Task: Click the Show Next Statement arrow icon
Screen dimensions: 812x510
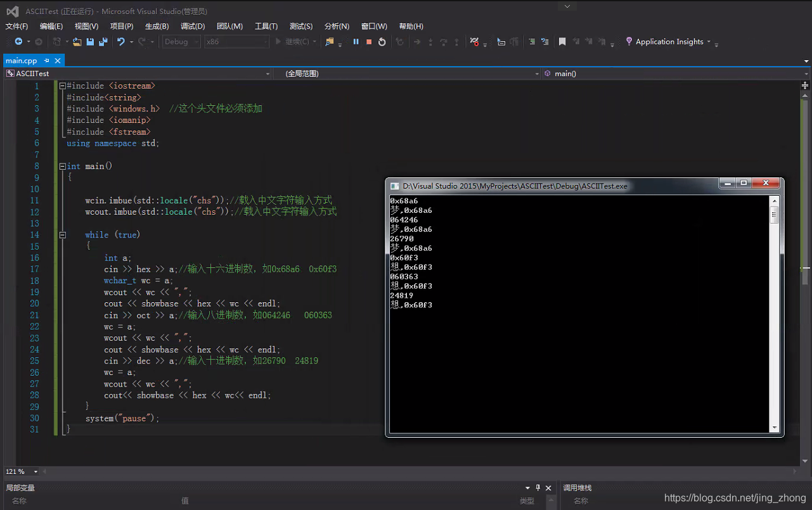Action: click(417, 42)
